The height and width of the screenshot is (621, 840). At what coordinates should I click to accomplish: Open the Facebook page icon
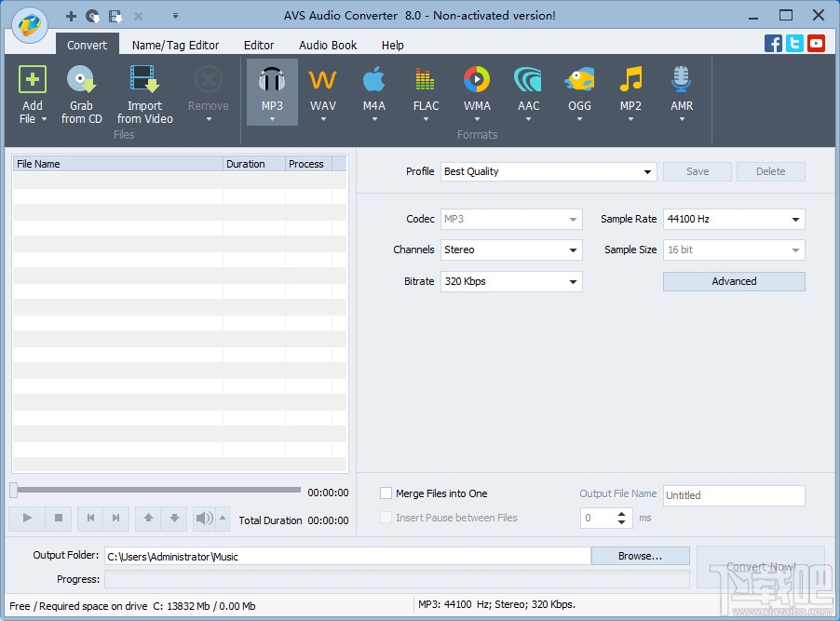click(773, 43)
